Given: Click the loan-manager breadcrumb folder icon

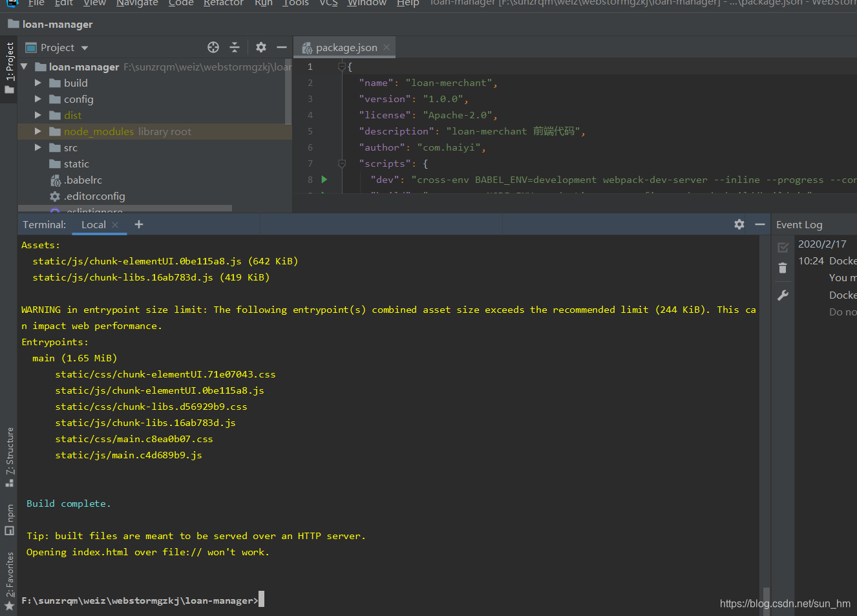Looking at the screenshot, I should [13, 24].
